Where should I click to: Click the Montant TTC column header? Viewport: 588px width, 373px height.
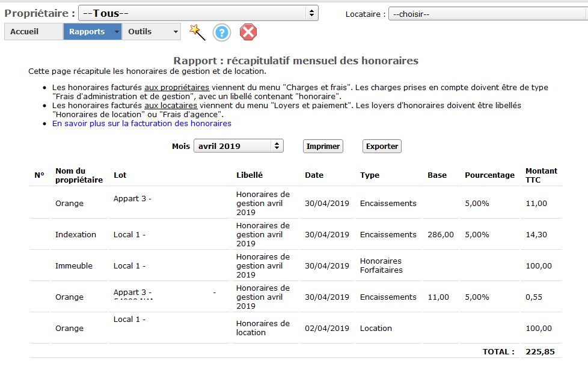[x=541, y=175]
